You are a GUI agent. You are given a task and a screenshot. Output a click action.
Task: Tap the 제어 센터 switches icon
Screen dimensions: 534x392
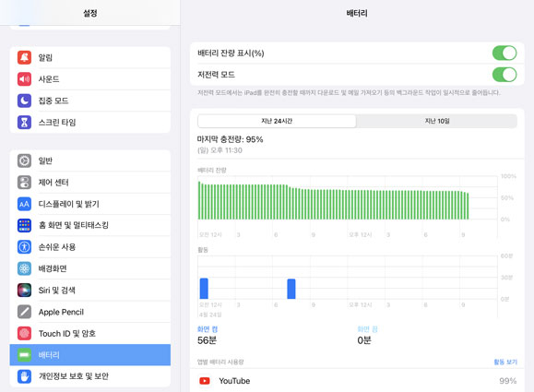tap(24, 183)
